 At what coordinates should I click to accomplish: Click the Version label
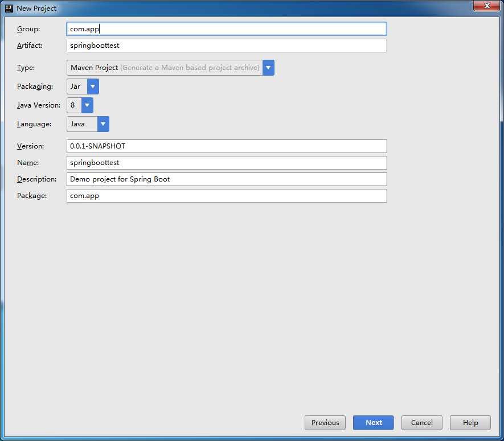31,146
